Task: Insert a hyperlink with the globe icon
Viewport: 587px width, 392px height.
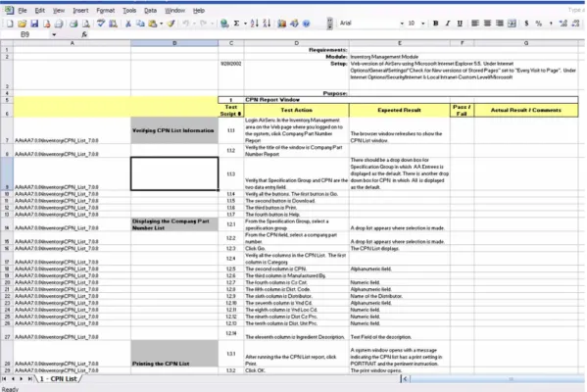Action: click(224, 24)
